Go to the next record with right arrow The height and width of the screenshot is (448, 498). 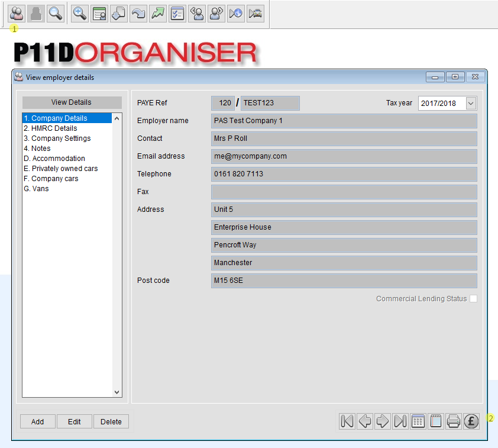(383, 421)
